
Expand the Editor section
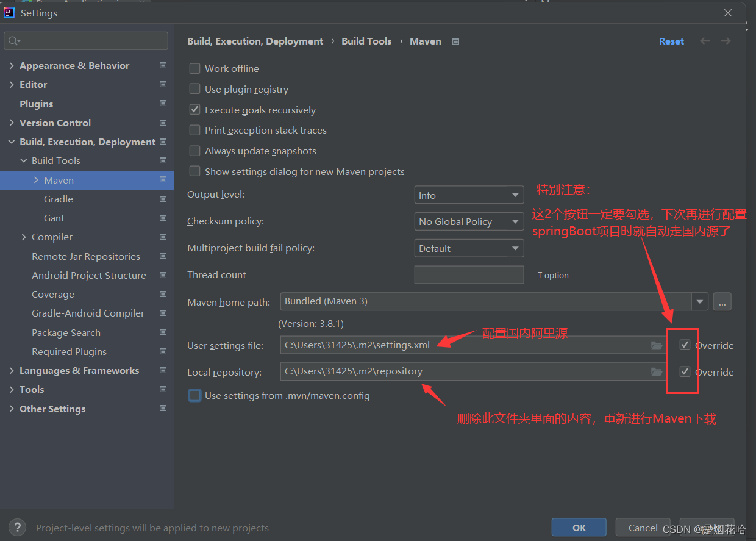[12, 84]
